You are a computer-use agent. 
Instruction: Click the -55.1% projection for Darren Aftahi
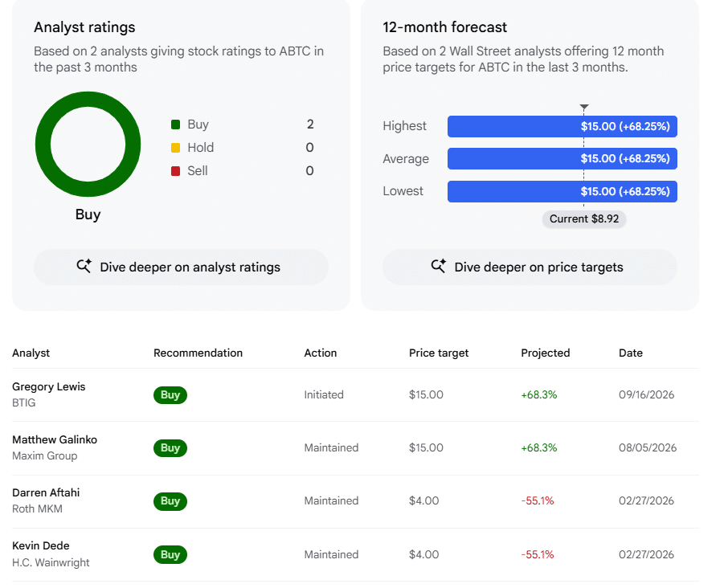[x=538, y=501]
